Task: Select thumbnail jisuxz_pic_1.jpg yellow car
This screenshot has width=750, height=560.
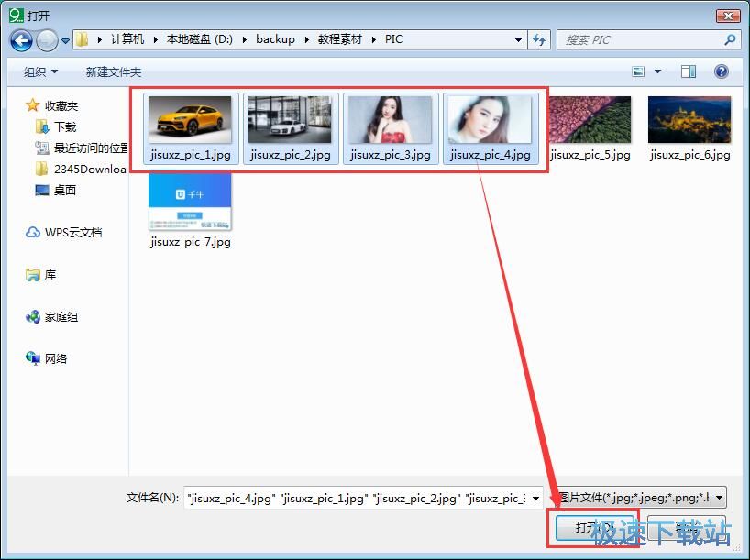Action: pyautogui.click(x=190, y=119)
